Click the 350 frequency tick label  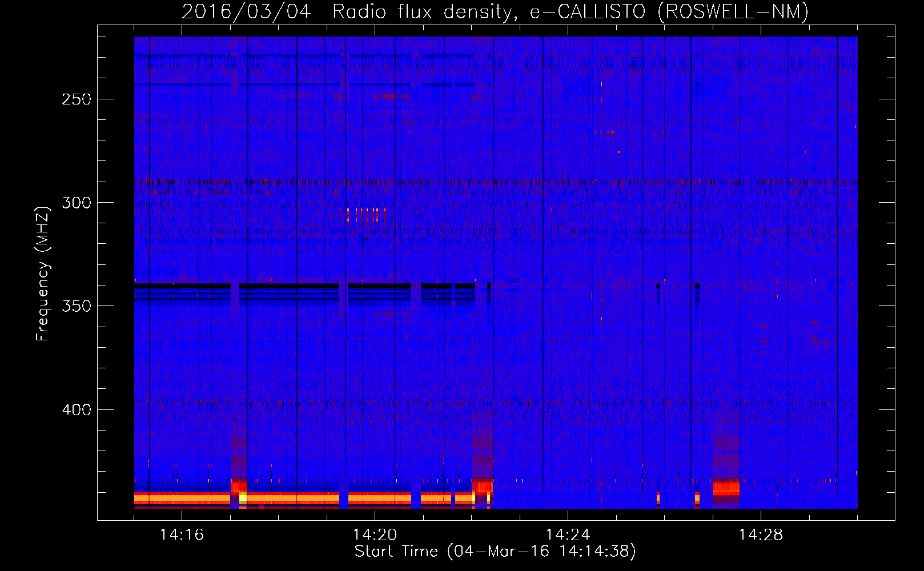pos(77,306)
